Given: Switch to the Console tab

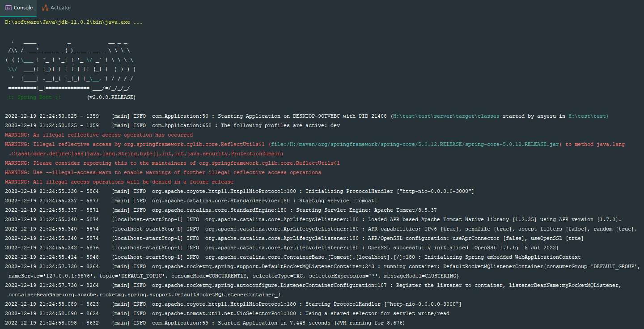Looking at the screenshot, I should 19,8.
